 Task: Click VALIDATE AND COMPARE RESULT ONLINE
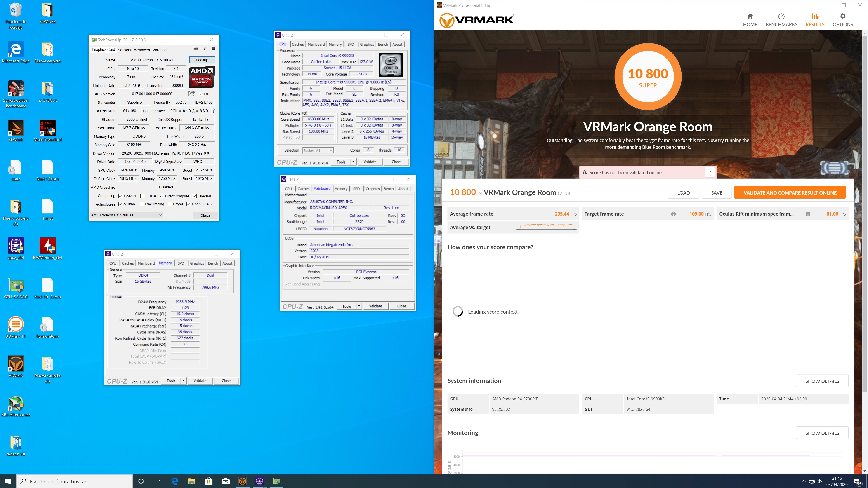(x=790, y=193)
